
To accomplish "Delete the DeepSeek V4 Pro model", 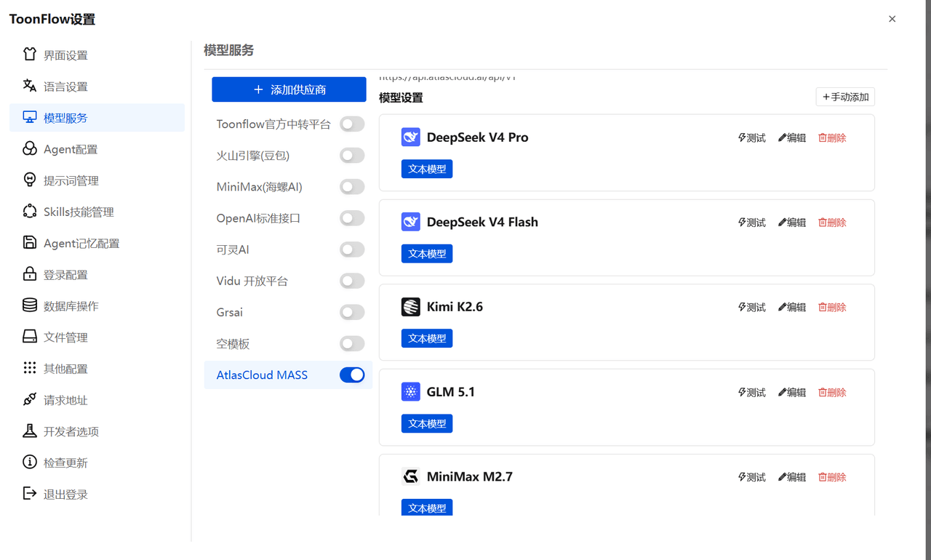I will pos(832,137).
